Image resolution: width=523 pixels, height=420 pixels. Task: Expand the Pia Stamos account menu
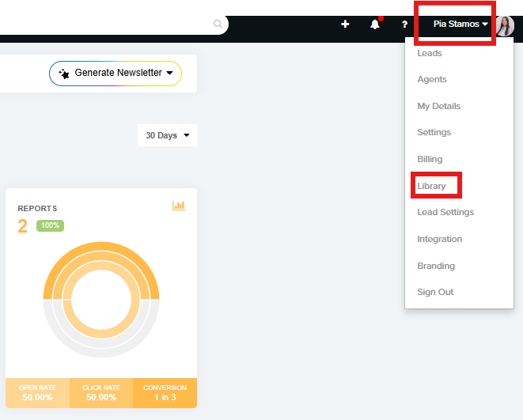coord(460,25)
